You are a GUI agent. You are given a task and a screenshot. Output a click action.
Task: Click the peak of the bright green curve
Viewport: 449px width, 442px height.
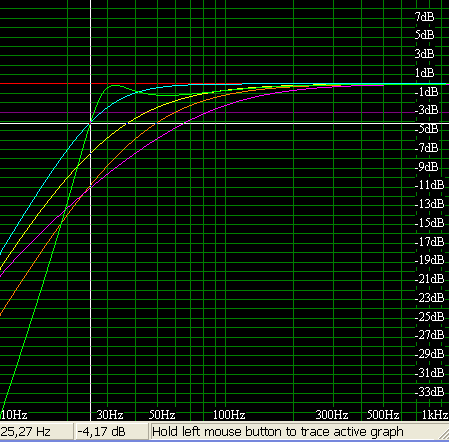pyautogui.click(x=114, y=85)
